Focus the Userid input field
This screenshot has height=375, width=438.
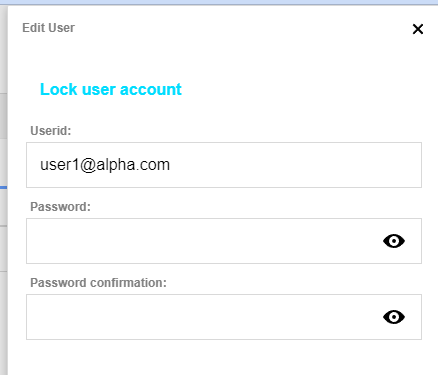[x=224, y=165]
